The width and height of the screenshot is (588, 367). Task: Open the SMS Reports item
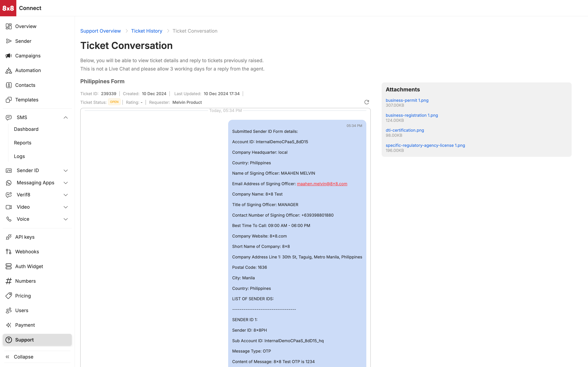[x=23, y=143]
